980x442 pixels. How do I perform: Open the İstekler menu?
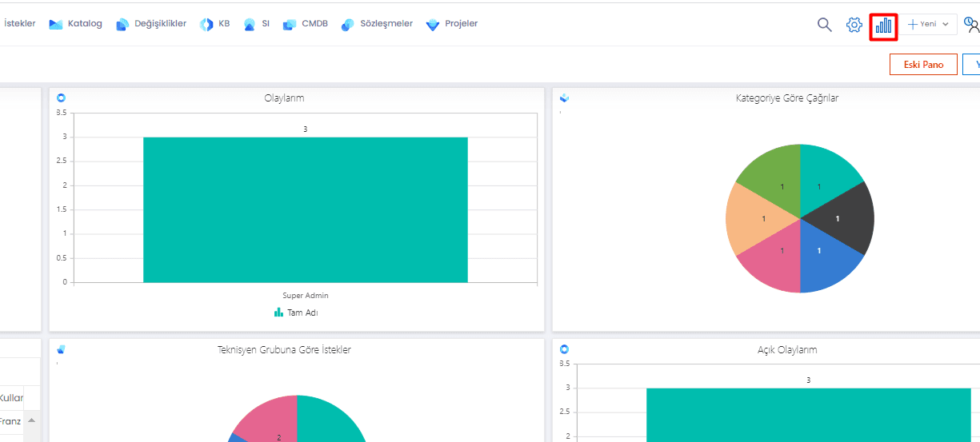click(x=19, y=24)
